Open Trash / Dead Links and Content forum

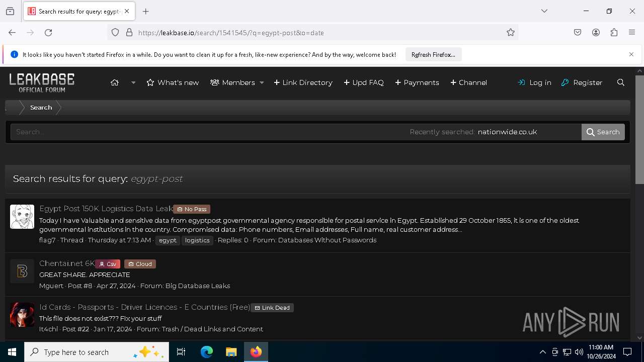coord(212,329)
